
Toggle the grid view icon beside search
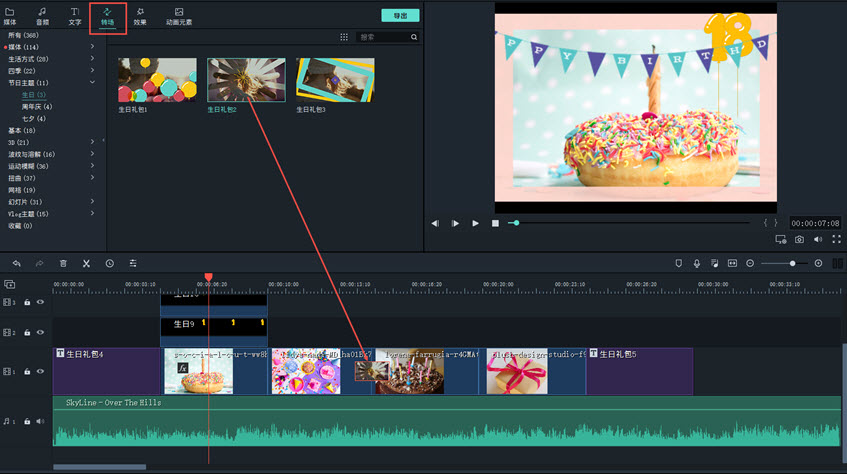pyautogui.click(x=344, y=37)
